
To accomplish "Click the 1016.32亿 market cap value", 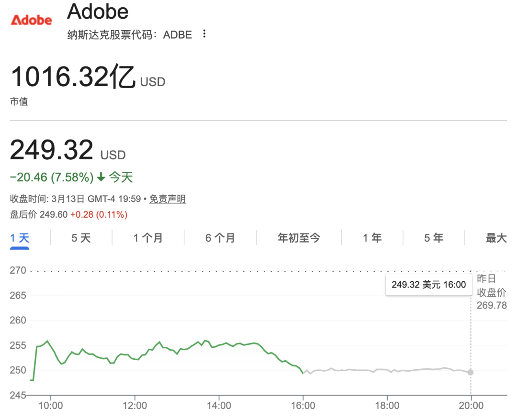I will pyautogui.click(x=73, y=77).
